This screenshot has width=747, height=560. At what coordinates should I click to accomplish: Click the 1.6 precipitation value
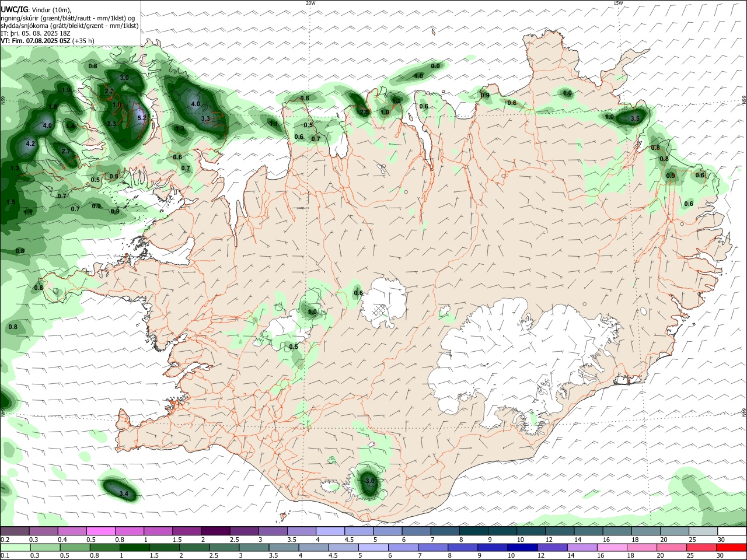(53, 107)
